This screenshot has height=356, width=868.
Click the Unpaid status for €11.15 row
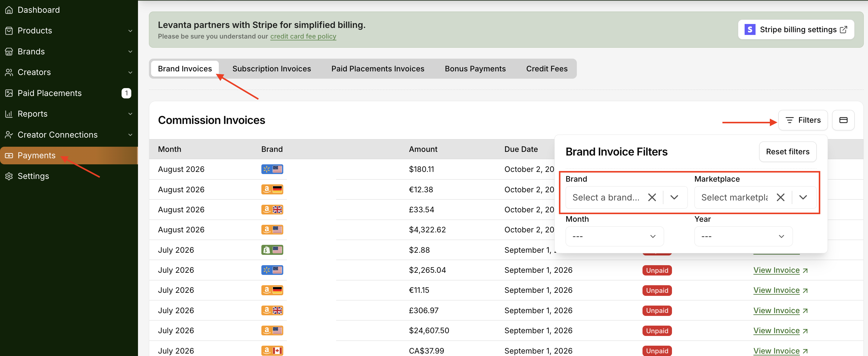657,290
